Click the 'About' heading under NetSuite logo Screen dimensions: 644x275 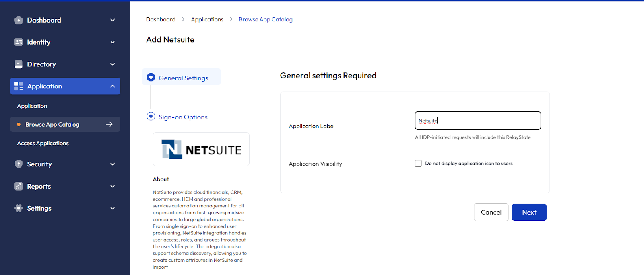(161, 179)
